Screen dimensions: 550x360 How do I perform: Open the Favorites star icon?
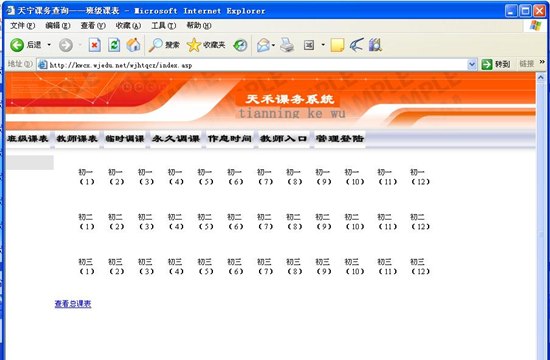[194, 45]
